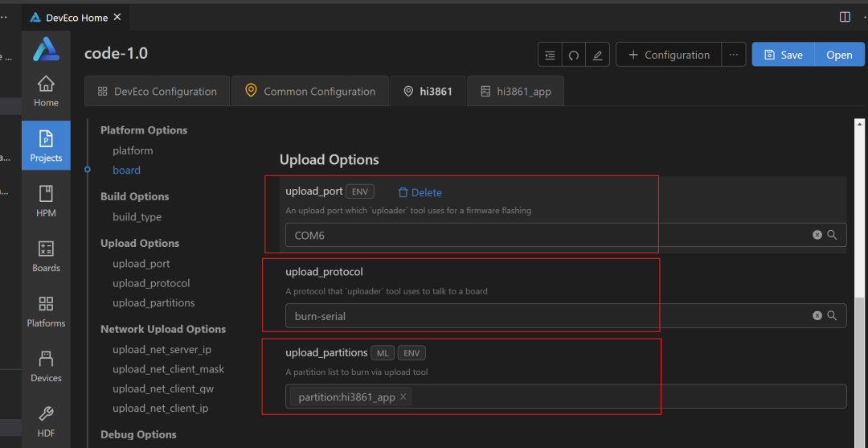Expand more options beside Configuration button

click(732, 55)
